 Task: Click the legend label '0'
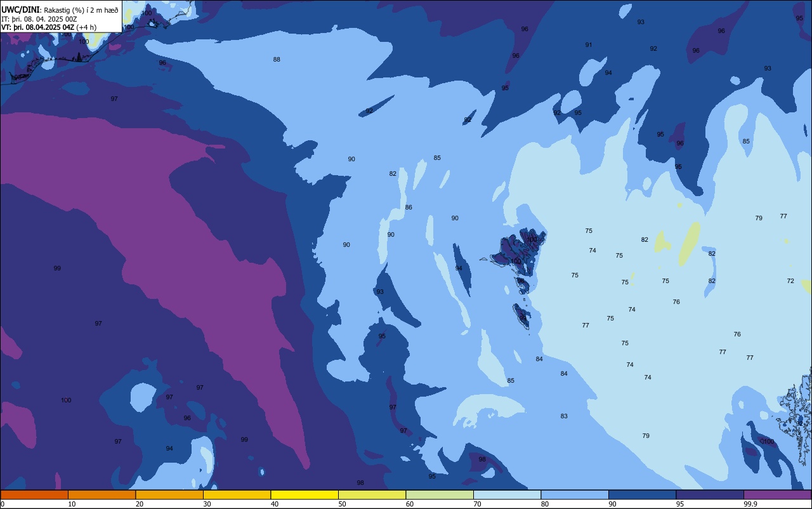(x=3, y=504)
